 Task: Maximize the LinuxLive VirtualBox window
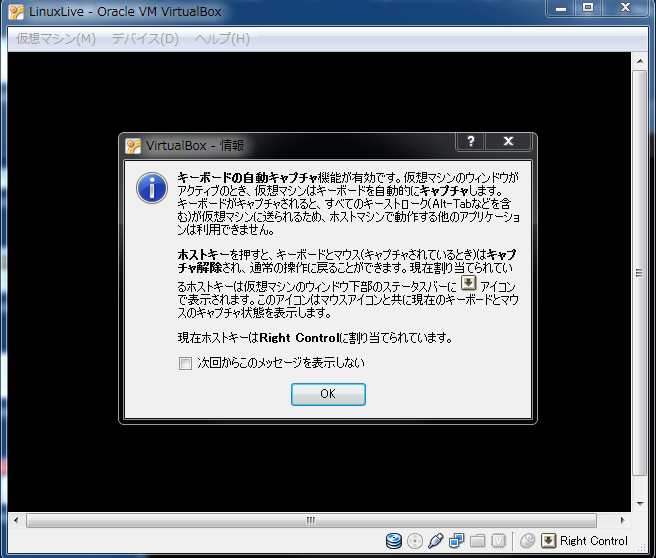[x=588, y=8]
